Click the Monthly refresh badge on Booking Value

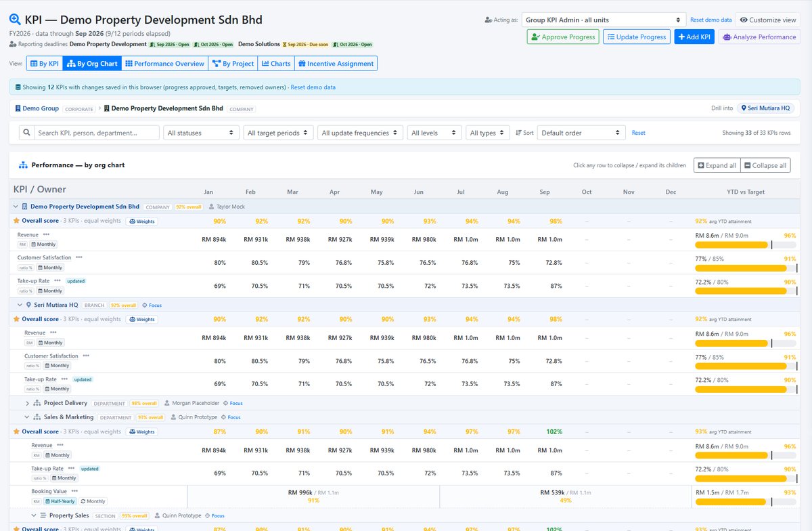(x=93, y=501)
